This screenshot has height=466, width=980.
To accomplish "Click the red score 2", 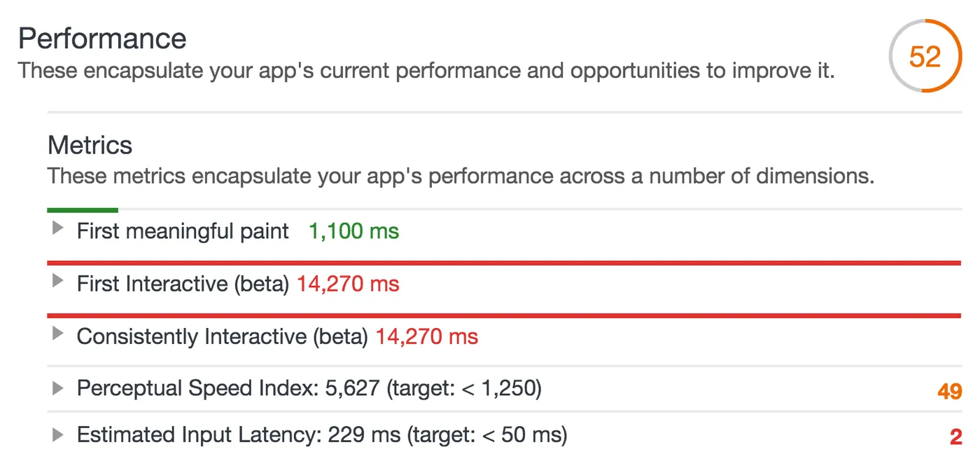I will tap(955, 438).
